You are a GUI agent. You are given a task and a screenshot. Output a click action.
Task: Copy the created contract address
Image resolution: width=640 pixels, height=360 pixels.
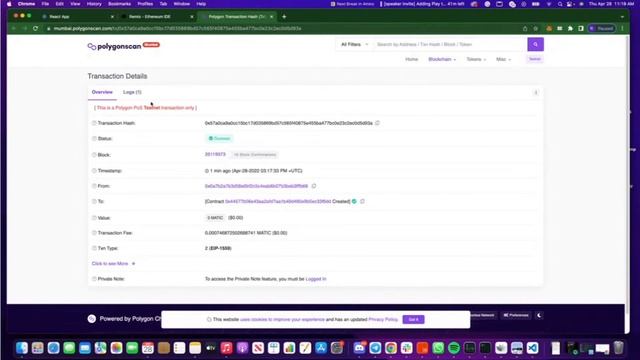pos(362,201)
